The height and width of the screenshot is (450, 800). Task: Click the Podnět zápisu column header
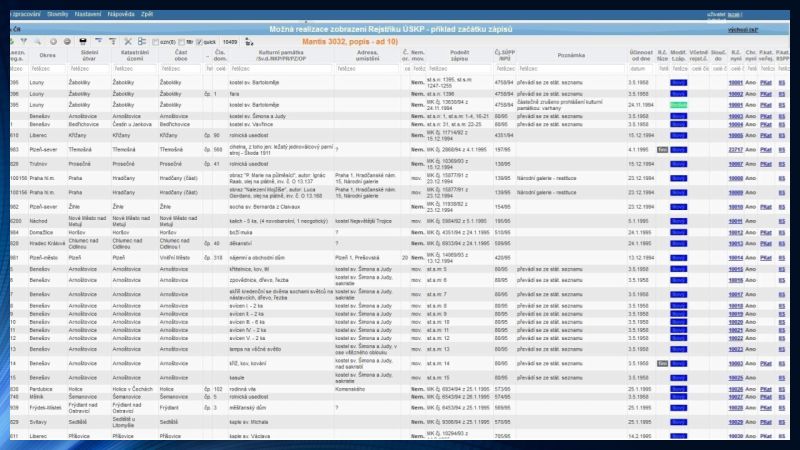point(459,55)
